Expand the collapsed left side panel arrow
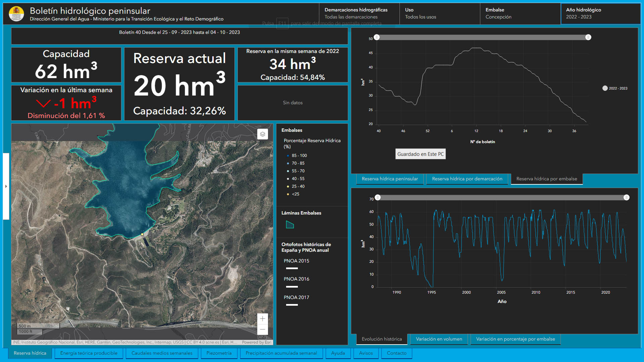Viewport: 644px width, 362px height. pyautogui.click(x=6, y=186)
